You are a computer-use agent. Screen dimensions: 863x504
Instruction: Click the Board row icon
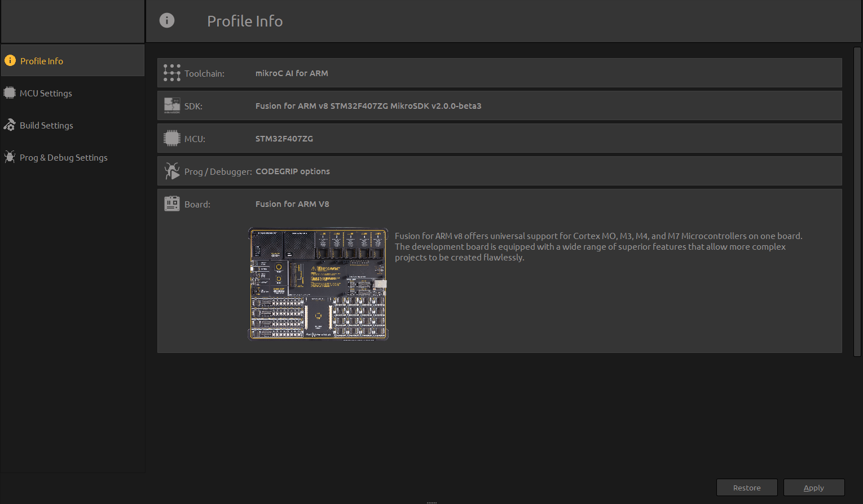point(172,204)
